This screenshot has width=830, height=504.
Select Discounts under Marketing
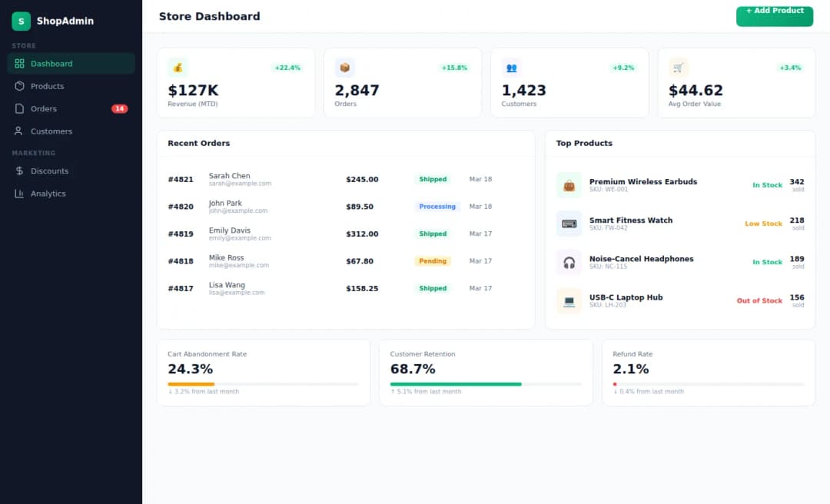click(x=49, y=171)
